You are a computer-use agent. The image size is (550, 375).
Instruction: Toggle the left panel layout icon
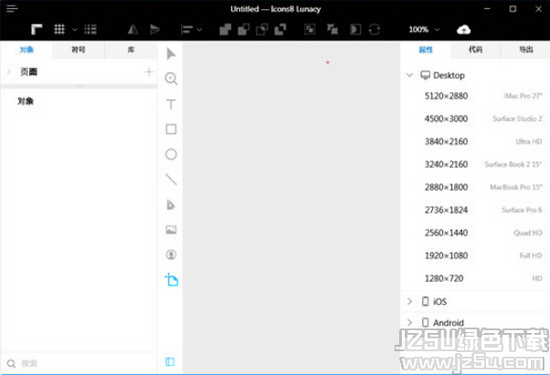coord(170,362)
